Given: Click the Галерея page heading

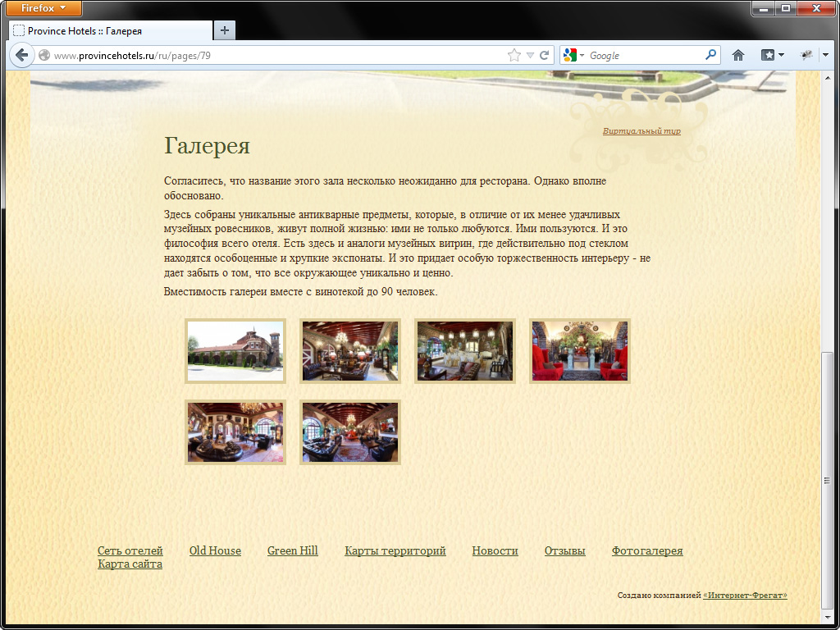Looking at the screenshot, I should [207, 145].
